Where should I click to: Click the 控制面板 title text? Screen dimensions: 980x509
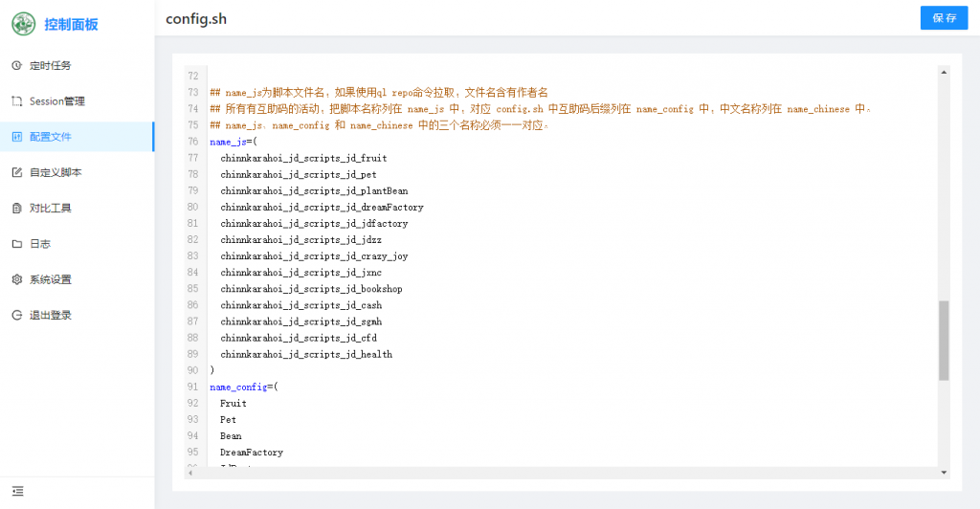pyautogui.click(x=71, y=25)
